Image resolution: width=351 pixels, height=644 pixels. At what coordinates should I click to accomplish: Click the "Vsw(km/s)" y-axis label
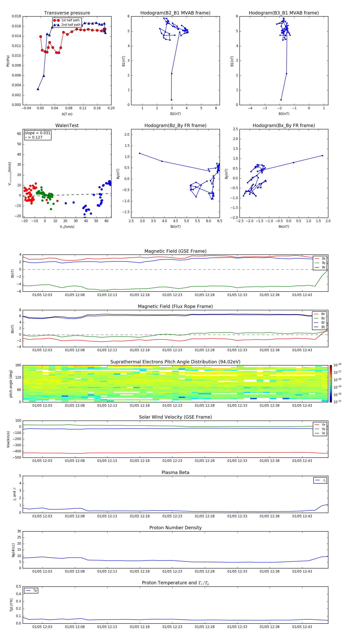pyautogui.click(x=8, y=439)
